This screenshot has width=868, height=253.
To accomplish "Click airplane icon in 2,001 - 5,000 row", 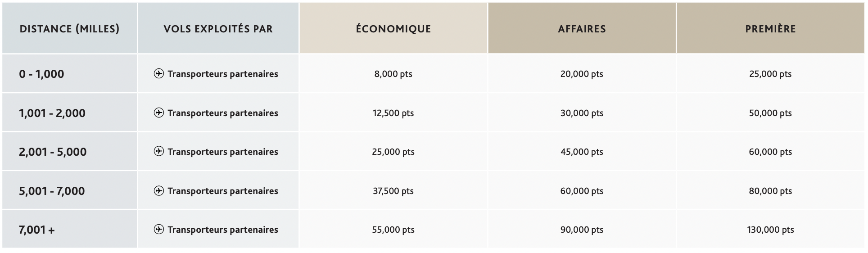I will click(158, 151).
